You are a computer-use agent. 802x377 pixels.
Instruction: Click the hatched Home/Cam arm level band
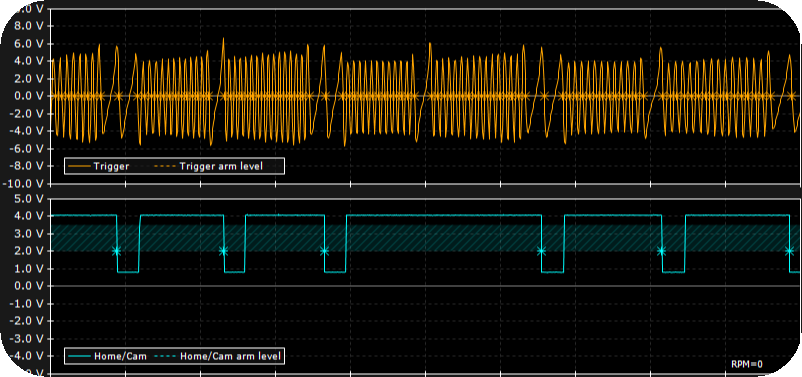click(x=425, y=238)
